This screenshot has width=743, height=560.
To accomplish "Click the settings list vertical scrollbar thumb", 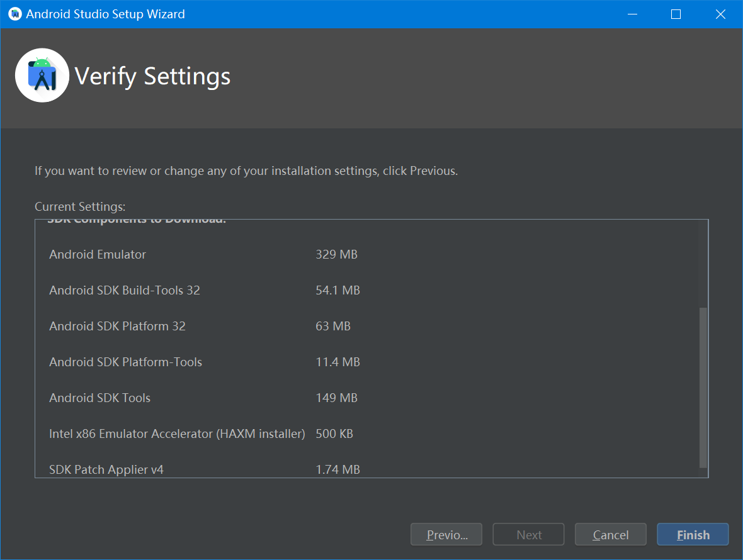I will 703,388.
